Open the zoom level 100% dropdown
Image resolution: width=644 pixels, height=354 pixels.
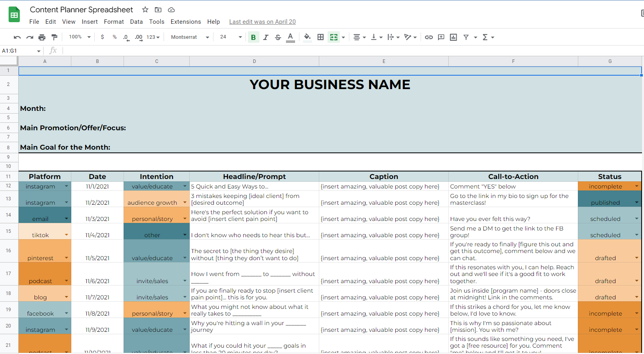[80, 37]
